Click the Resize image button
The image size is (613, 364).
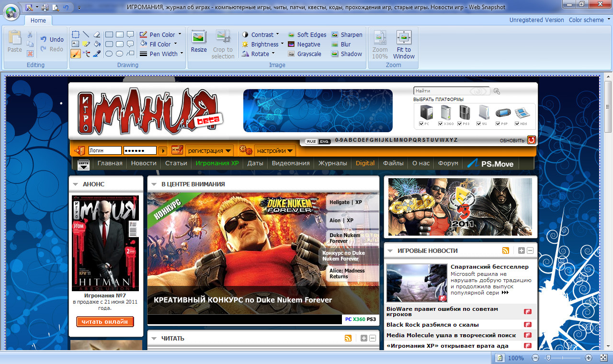199,42
